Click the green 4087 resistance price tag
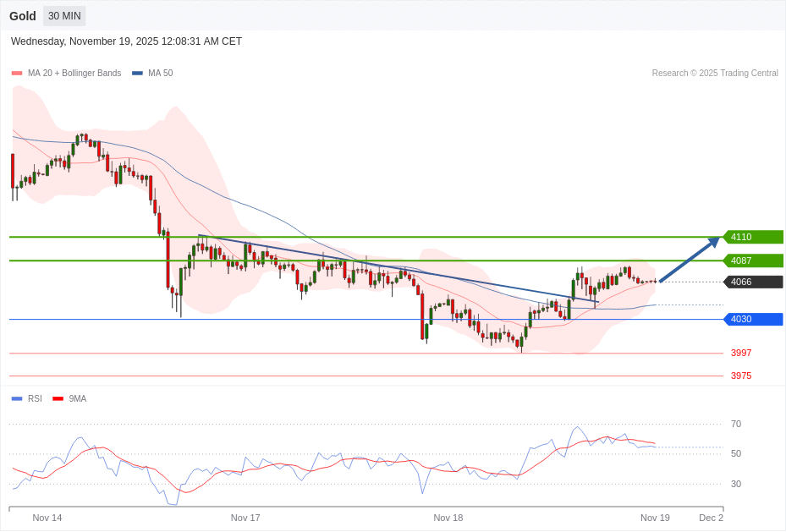786x532 pixels. (753, 261)
